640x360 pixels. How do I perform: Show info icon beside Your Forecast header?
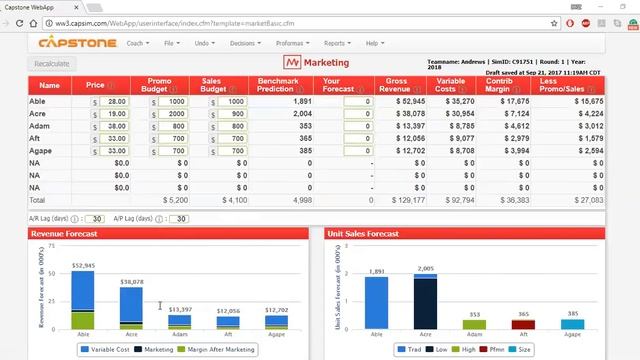pyautogui.click(x=360, y=89)
